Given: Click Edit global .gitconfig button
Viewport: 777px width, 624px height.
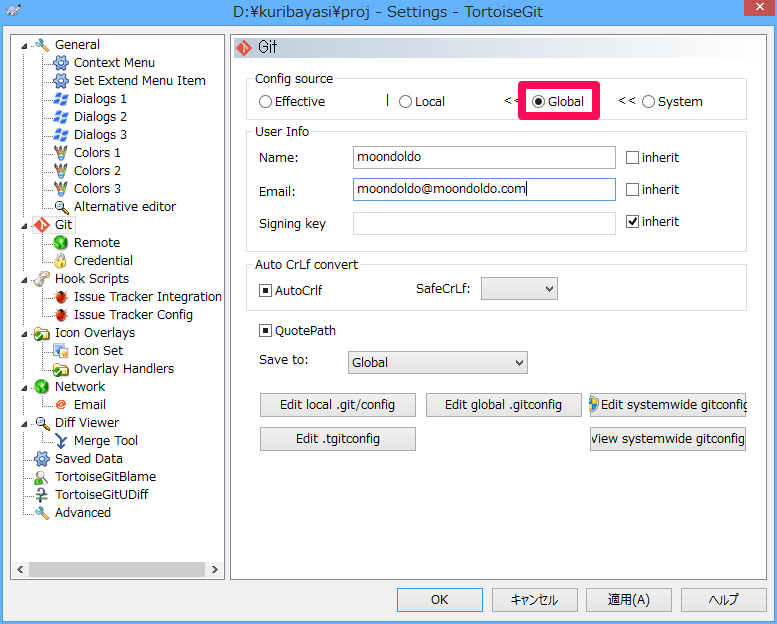Looking at the screenshot, I should (504, 405).
